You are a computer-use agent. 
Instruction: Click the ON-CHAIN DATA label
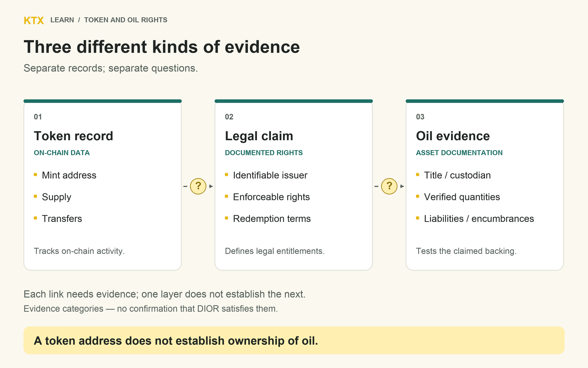pyautogui.click(x=62, y=153)
